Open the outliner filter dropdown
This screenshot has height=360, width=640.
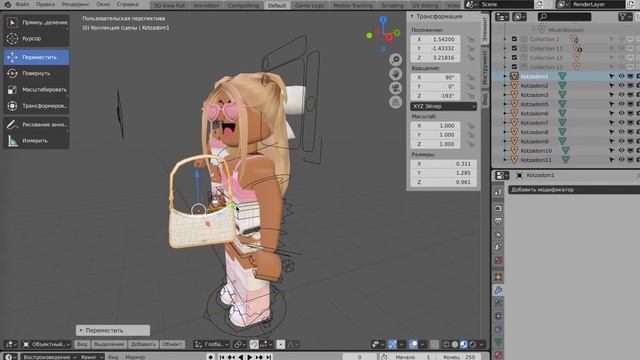pos(624,16)
